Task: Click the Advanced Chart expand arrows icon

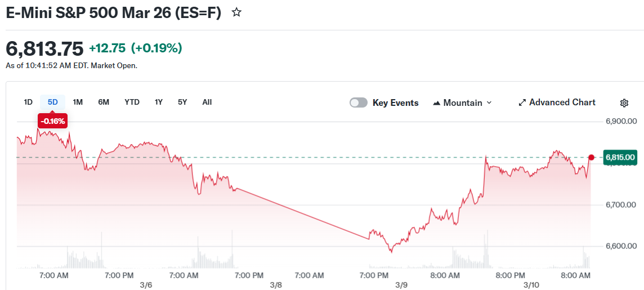Action: [x=522, y=102]
